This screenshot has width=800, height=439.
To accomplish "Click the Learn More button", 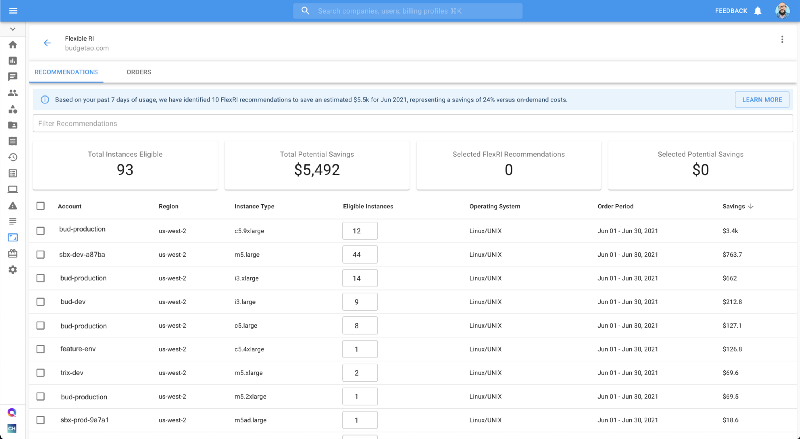I will [762, 100].
